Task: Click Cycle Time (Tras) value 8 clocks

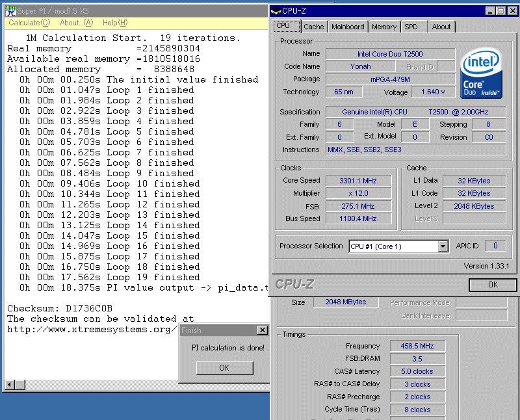Action: pos(417,410)
